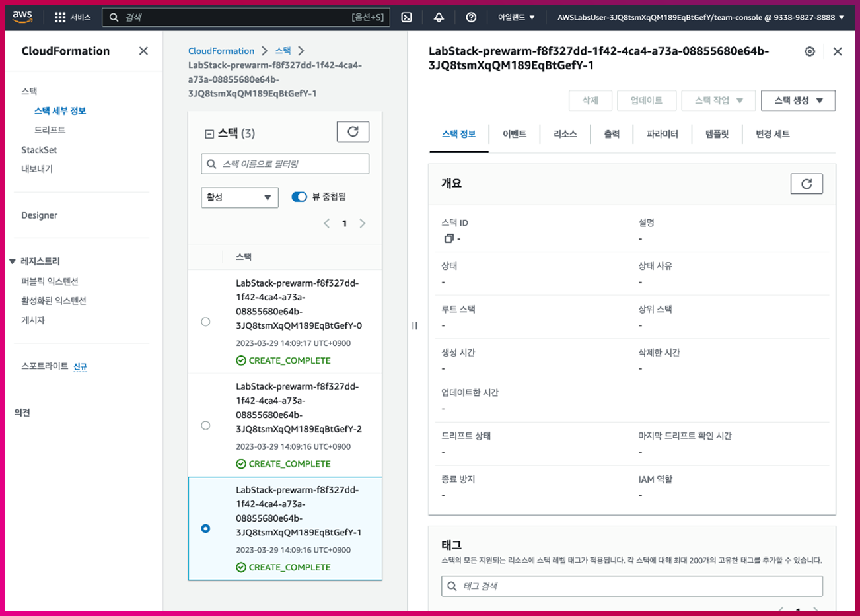
Task: Open the AWS CloudShell icon
Action: [407, 17]
